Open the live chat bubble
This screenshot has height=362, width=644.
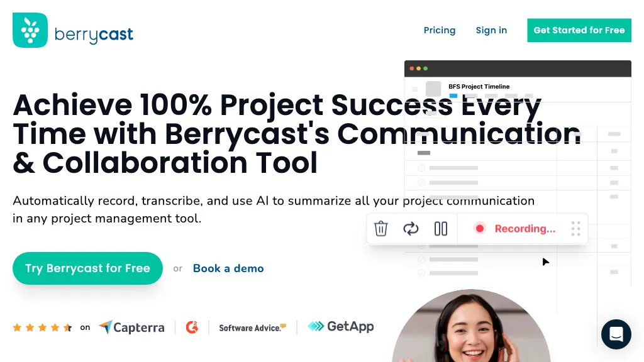[616, 334]
